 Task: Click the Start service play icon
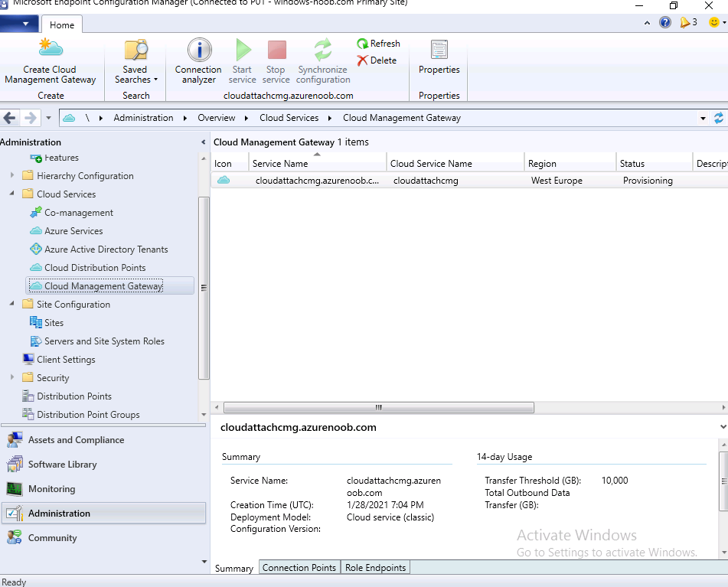pyautogui.click(x=243, y=50)
